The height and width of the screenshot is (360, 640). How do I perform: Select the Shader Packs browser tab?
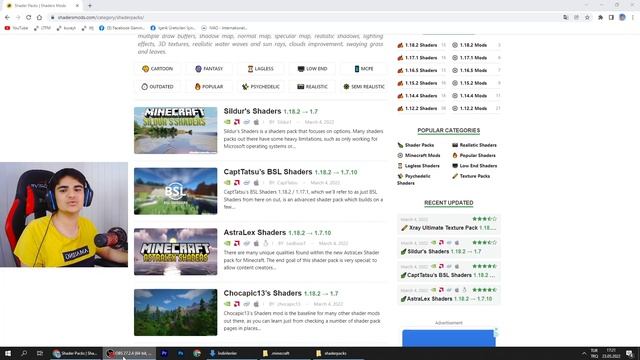[x=42, y=6]
